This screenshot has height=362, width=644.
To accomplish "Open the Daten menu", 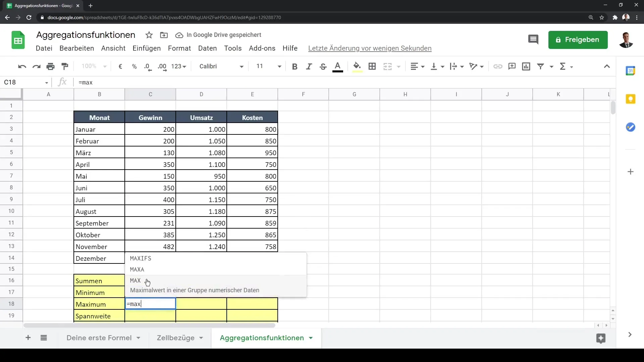I will [208, 48].
